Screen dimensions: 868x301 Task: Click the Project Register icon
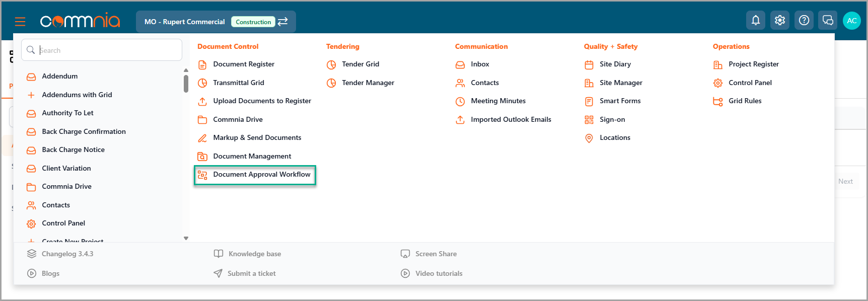tap(718, 64)
